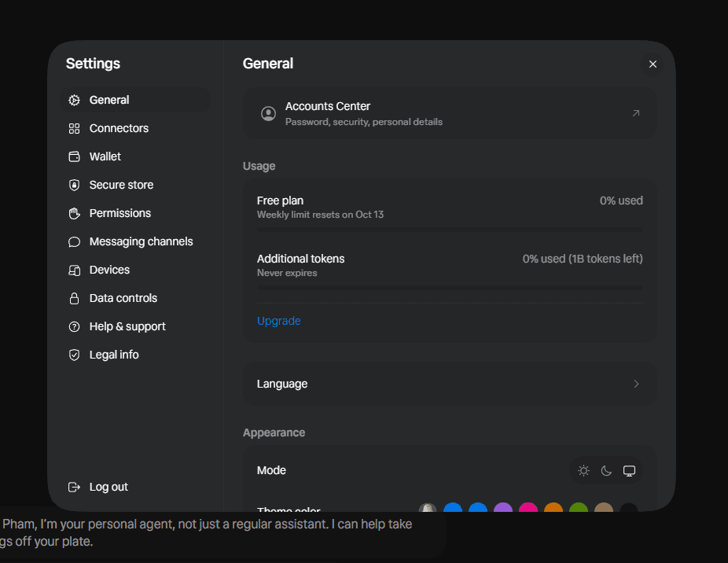
Task: Select system mode with monitor icon
Action: click(629, 470)
